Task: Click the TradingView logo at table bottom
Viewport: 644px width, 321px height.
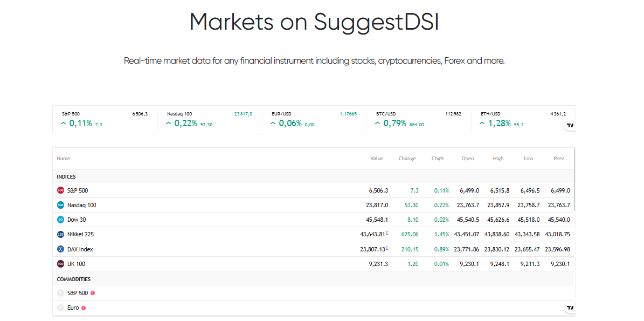Action: (570, 308)
